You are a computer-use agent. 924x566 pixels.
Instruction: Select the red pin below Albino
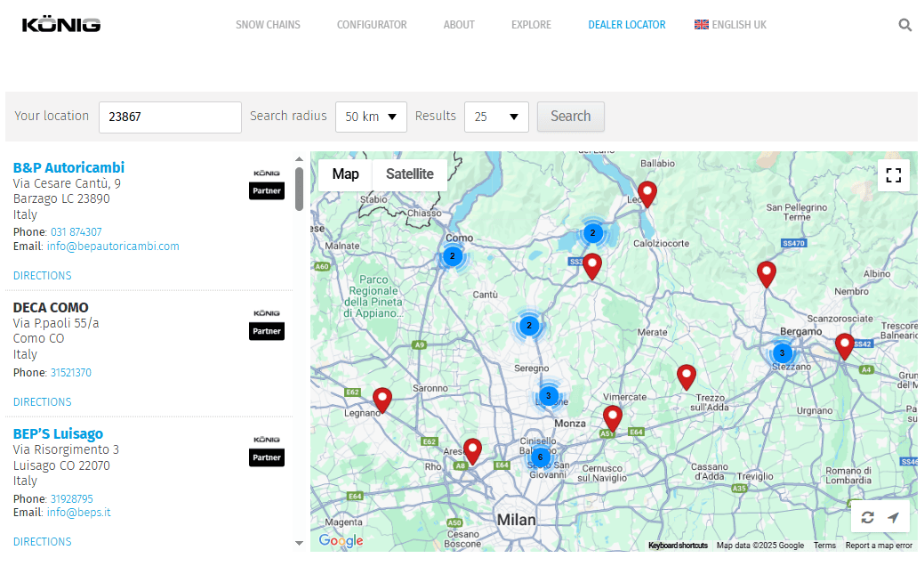click(766, 275)
